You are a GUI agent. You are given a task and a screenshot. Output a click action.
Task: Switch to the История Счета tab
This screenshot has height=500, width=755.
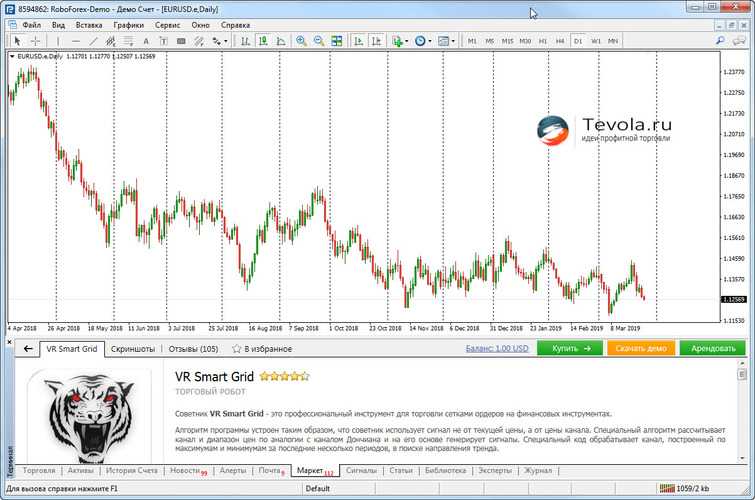click(131, 471)
